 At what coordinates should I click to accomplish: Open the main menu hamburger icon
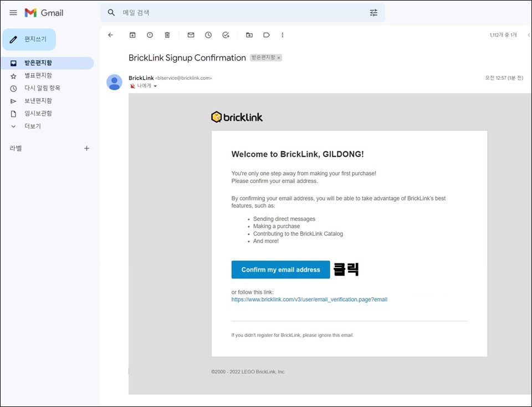(x=13, y=13)
